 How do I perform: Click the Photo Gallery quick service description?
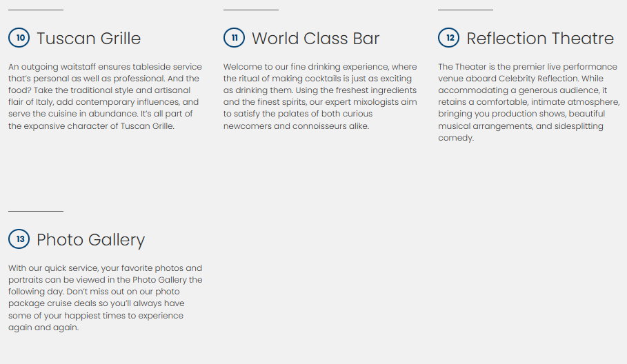click(105, 298)
